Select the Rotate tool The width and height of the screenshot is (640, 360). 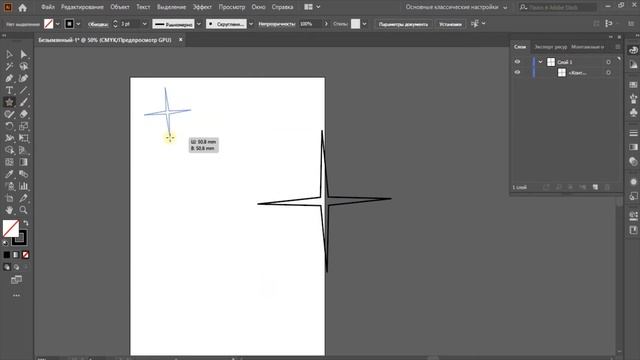[x=9, y=126]
